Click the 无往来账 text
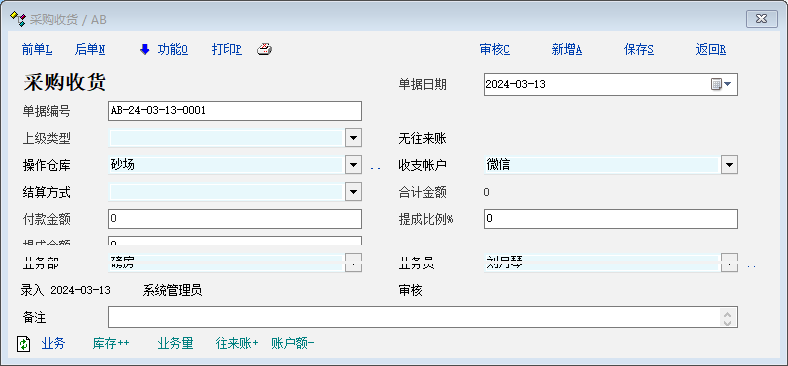788x366 pixels. coord(423,138)
